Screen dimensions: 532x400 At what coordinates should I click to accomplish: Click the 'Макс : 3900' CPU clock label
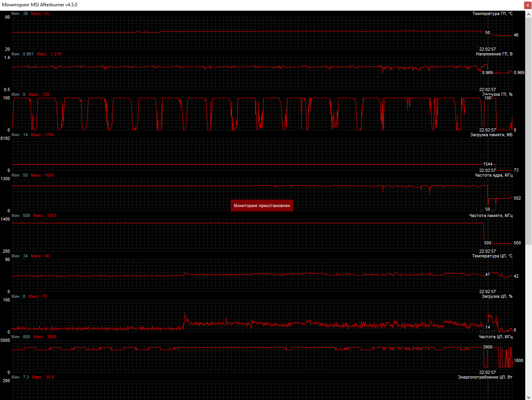[x=45, y=337]
